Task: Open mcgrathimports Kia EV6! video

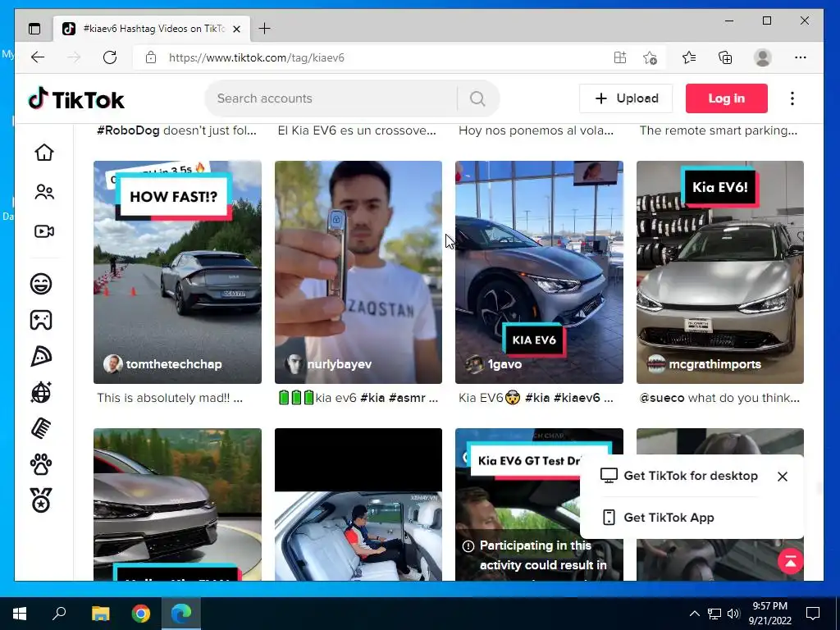Action: pyautogui.click(x=720, y=272)
